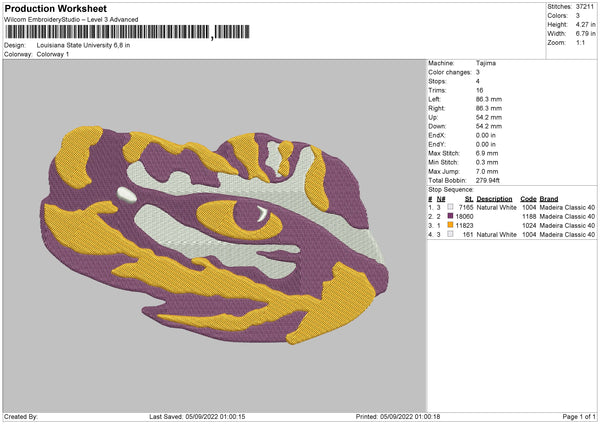Click stitch count '11823' in stop row 3
This screenshot has height=424, width=600.
tap(465, 225)
